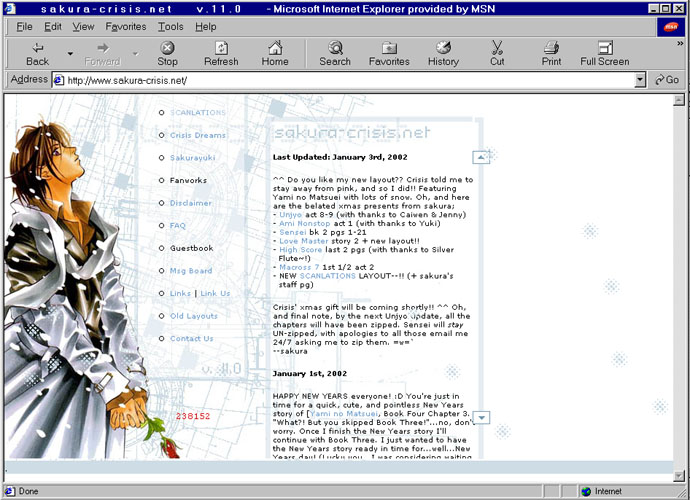Open the SCANLATIONS sidebar link

(x=198, y=113)
